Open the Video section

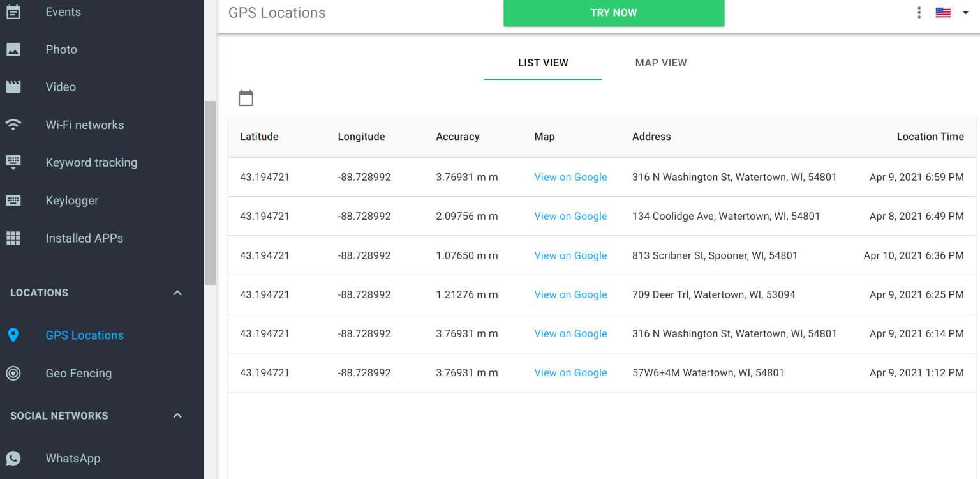click(60, 87)
